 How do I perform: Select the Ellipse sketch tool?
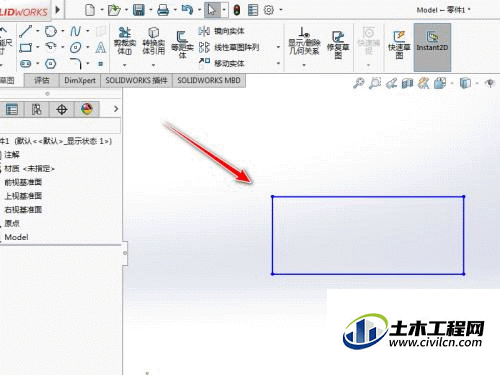(76, 47)
